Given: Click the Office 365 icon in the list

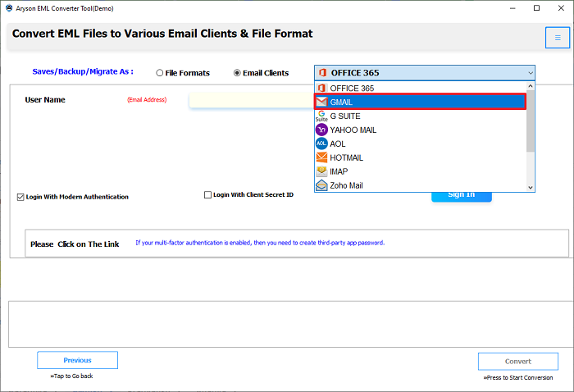Looking at the screenshot, I should [321, 89].
